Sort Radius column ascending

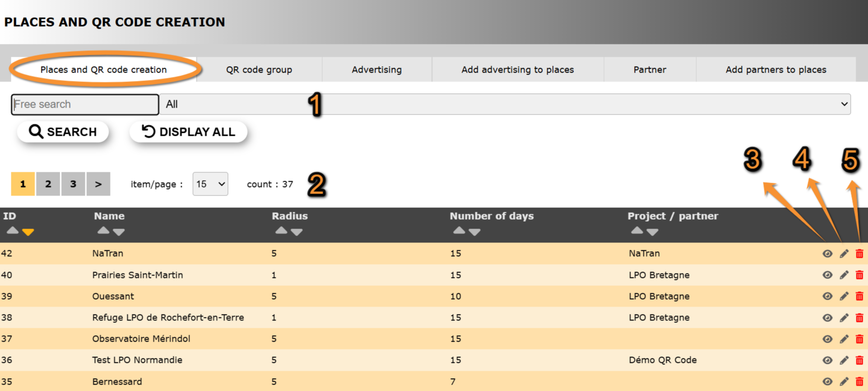click(x=281, y=231)
